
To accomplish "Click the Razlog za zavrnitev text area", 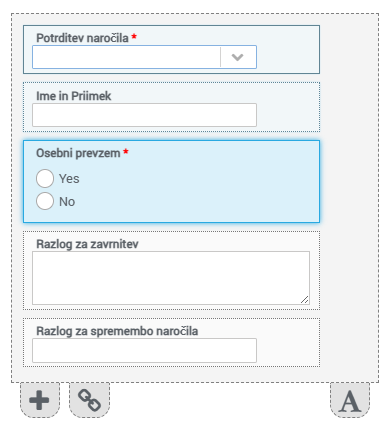I will pyautogui.click(x=171, y=278).
